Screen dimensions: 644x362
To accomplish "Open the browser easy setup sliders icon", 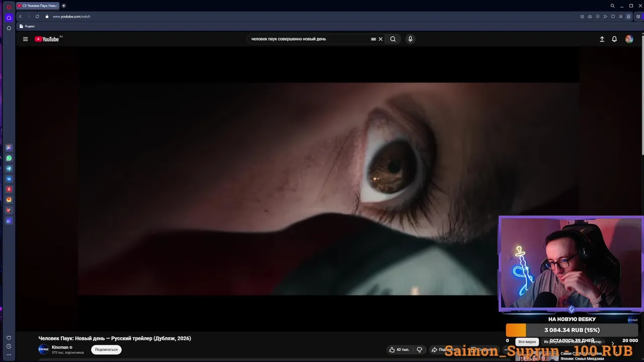I will (x=621, y=17).
